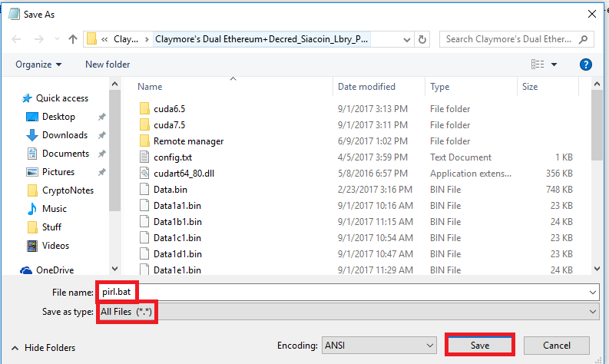Open the Organize menu

pos(38,65)
